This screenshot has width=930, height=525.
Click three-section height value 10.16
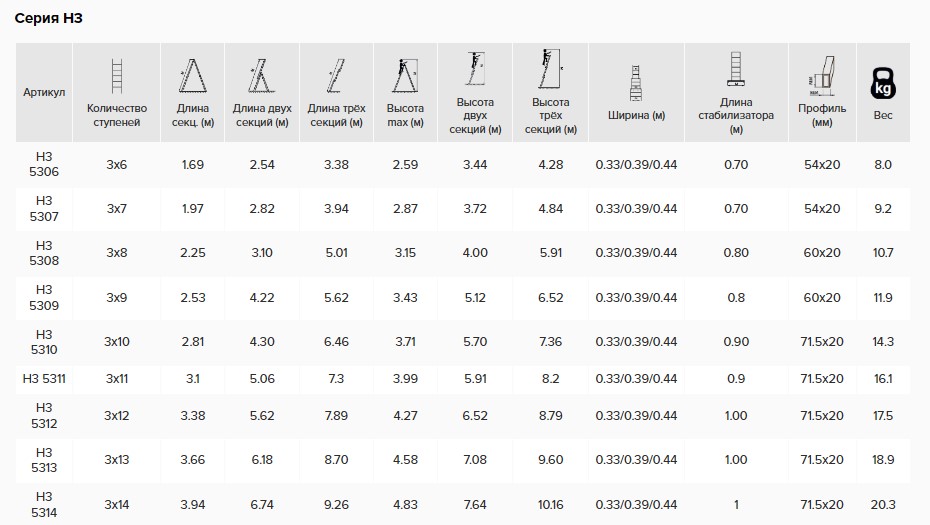pyautogui.click(x=550, y=504)
